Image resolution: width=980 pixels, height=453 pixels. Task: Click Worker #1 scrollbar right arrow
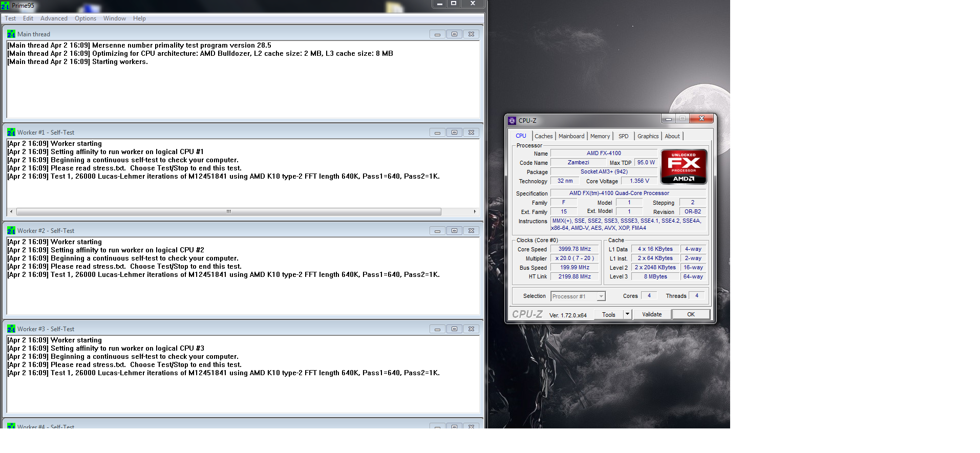(x=475, y=211)
